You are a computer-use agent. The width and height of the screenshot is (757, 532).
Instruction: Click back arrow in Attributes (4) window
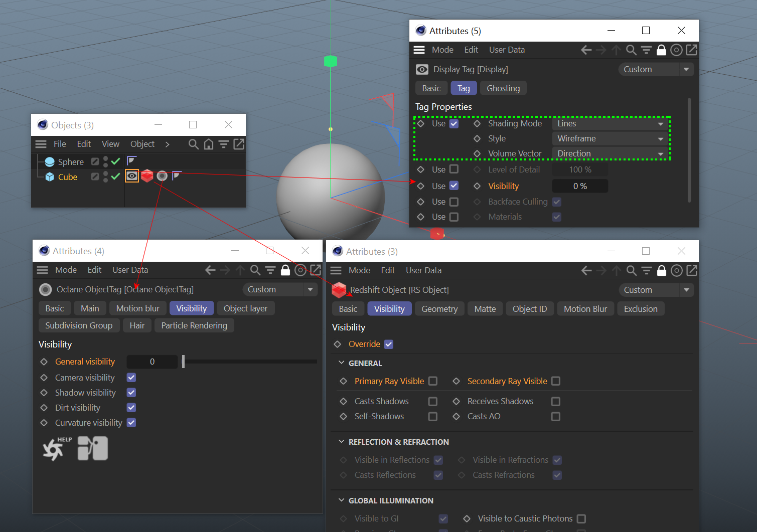[x=210, y=270]
